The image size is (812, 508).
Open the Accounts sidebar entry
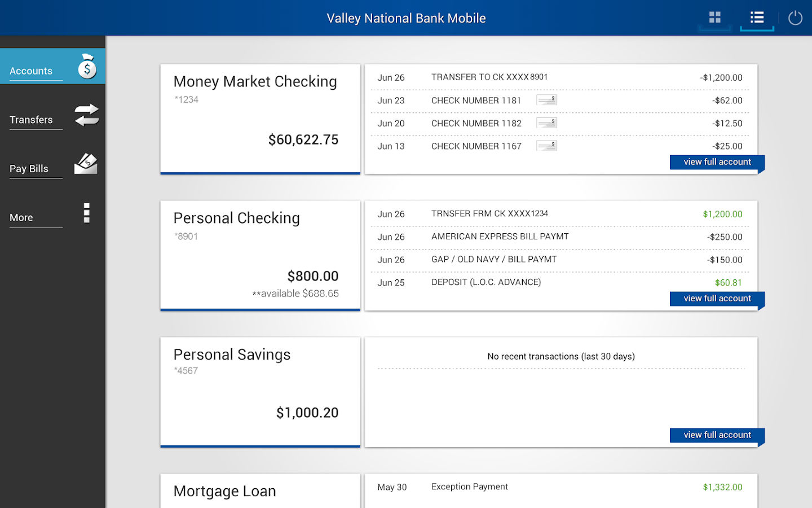[x=30, y=71]
